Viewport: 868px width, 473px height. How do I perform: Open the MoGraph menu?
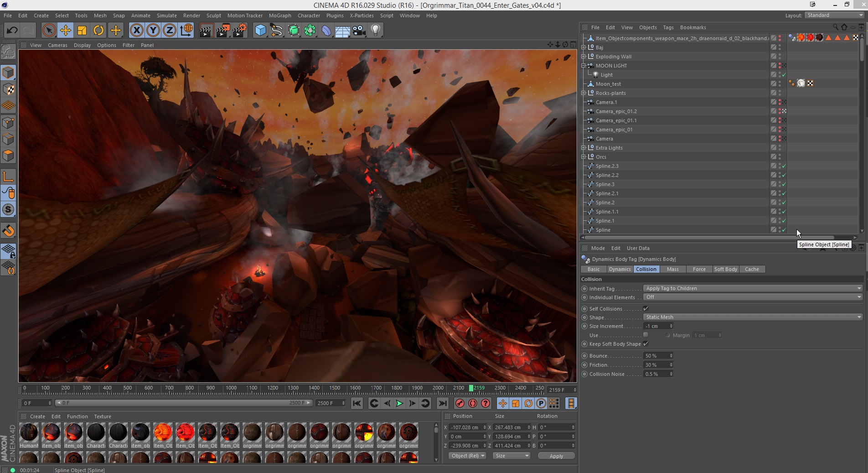tap(280, 16)
